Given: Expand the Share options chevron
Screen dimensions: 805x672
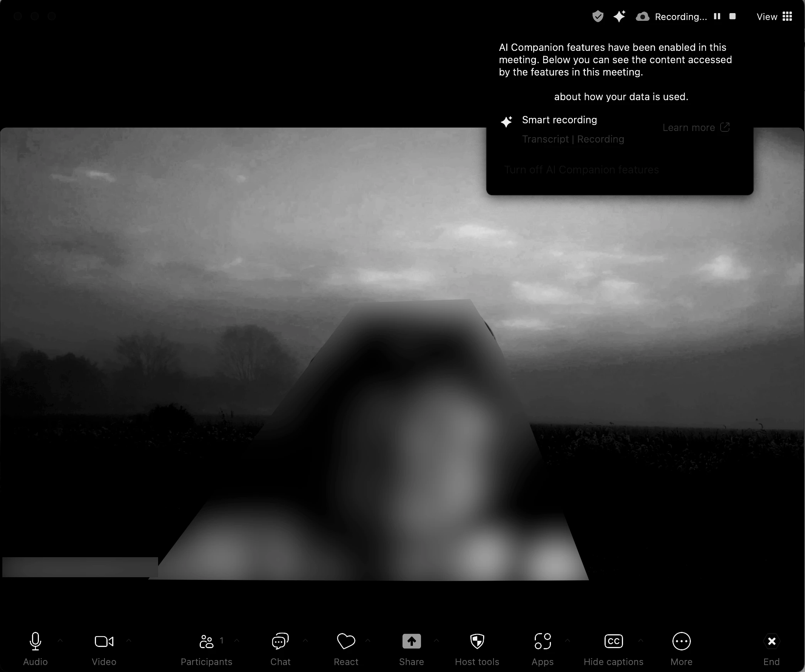Looking at the screenshot, I should point(436,640).
